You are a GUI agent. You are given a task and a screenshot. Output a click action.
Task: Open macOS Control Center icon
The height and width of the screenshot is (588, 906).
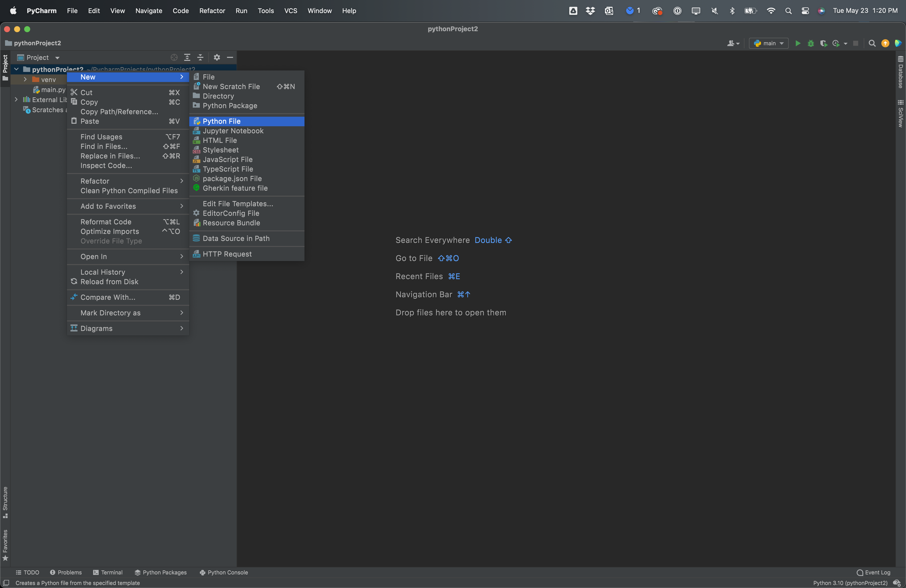[x=805, y=11]
